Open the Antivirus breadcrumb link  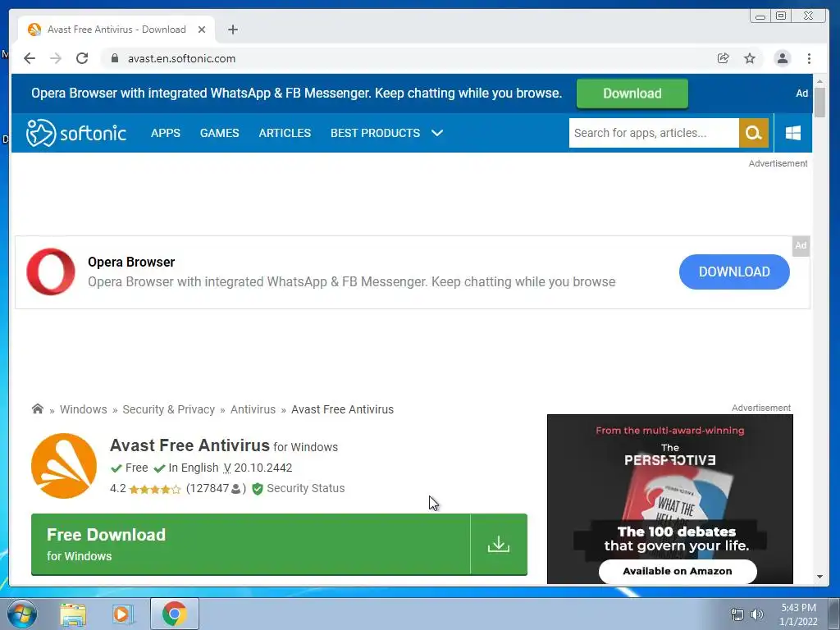tap(253, 409)
